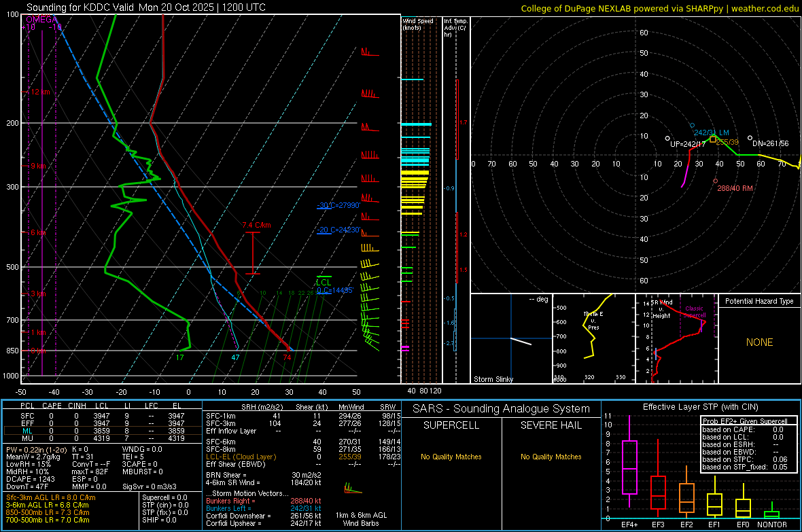Click the SARS - Sounding Analogue System title
Image resolution: width=802 pixels, height=532 pixels.
click(x=502, y=409)
